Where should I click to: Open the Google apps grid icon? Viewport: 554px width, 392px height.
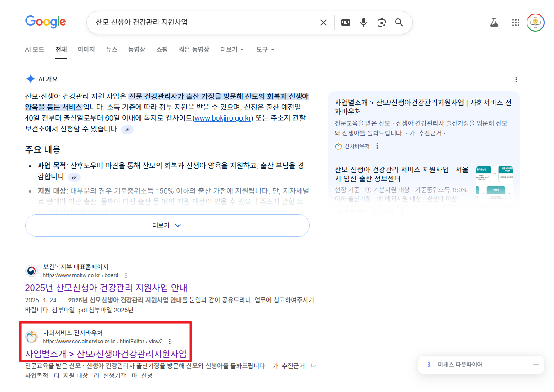(515, 22)
